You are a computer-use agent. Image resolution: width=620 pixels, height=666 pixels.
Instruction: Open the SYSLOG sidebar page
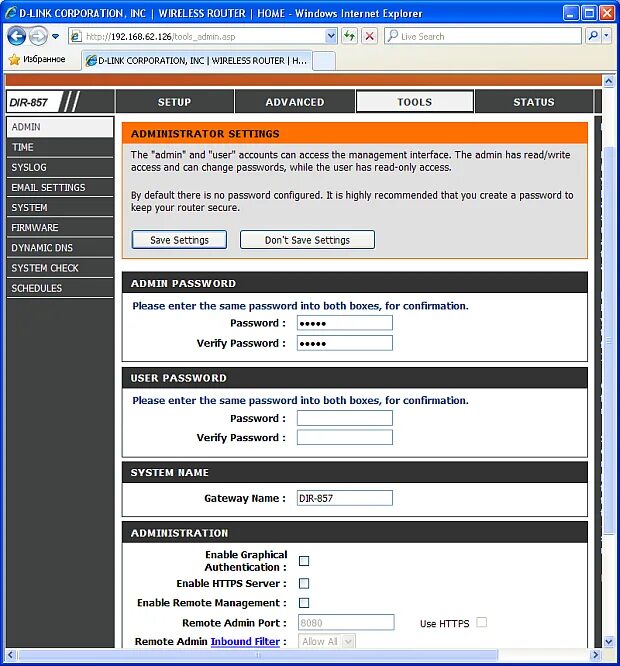(60, 167)
